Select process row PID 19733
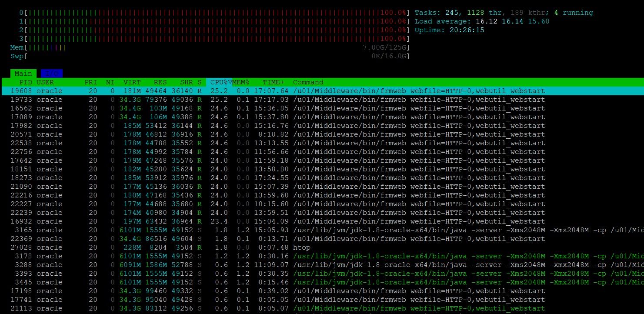Screen dimensions: 644x314 pos(322,100)
